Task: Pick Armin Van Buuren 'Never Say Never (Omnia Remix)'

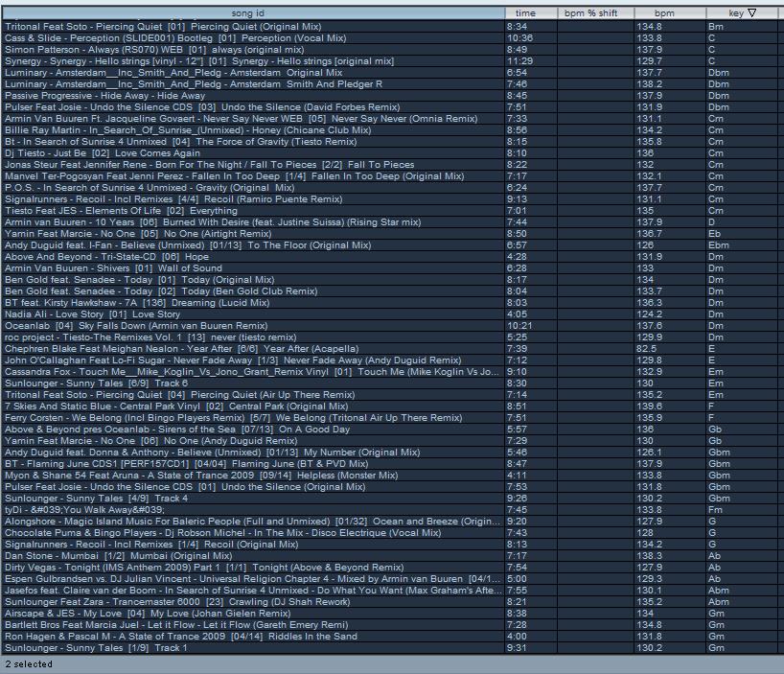Action: [x=390, y=119]
